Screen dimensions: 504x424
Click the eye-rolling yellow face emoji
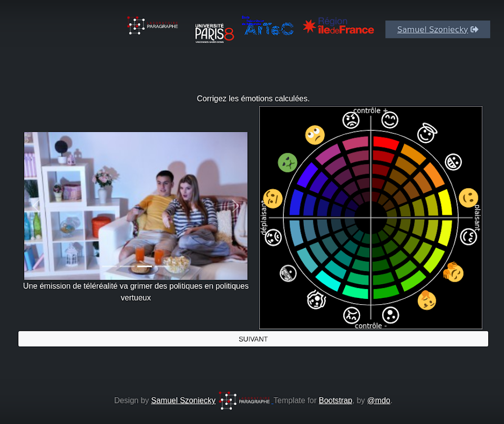click(315, 135)
